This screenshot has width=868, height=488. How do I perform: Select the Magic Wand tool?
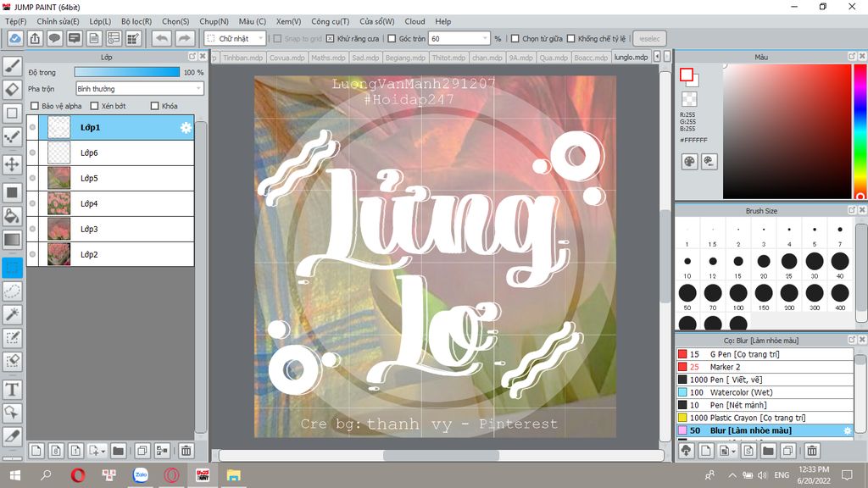(12, 314)
